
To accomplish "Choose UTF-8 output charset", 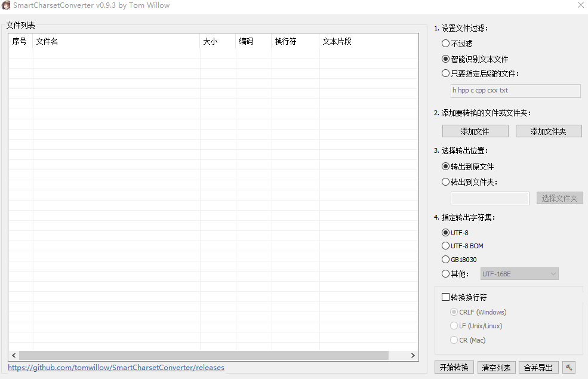I will tap(455, 233).
